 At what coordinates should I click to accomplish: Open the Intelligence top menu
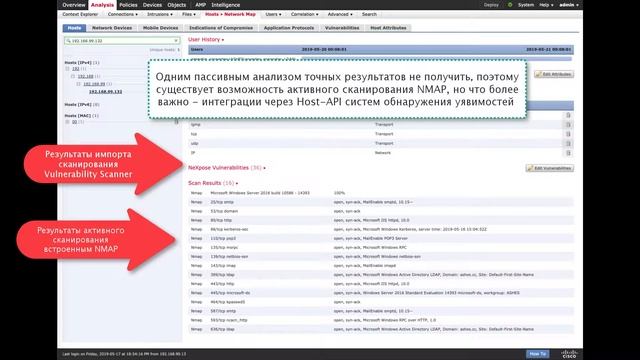(226, 5)
